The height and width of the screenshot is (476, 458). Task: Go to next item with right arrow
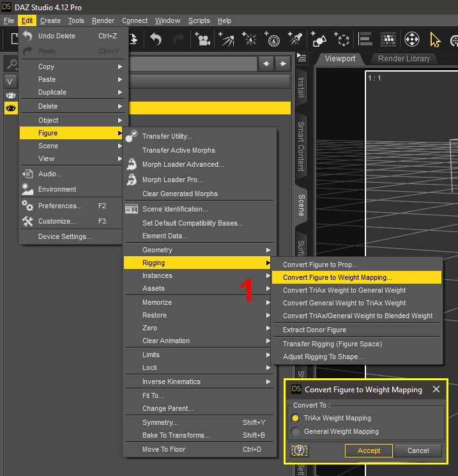(283, 63)
